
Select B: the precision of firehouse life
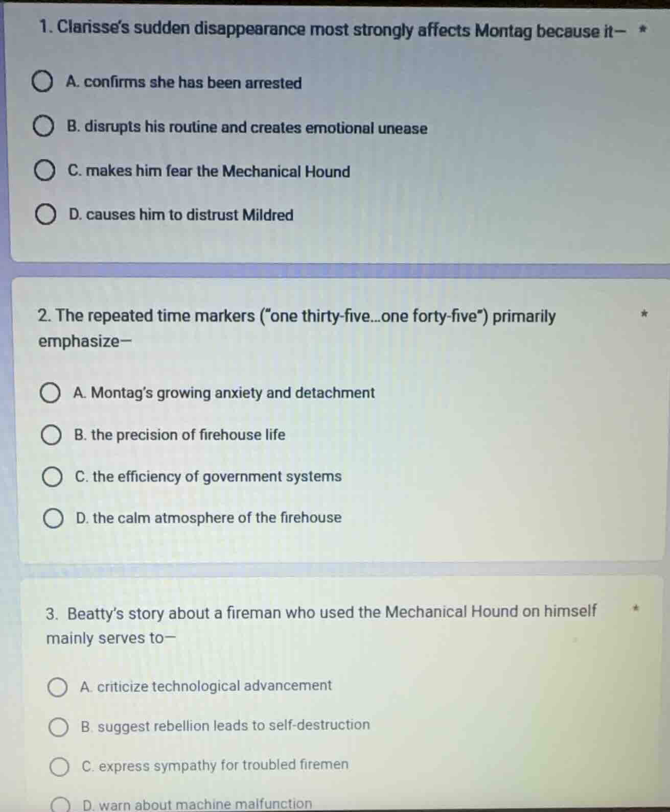point(51,435)
